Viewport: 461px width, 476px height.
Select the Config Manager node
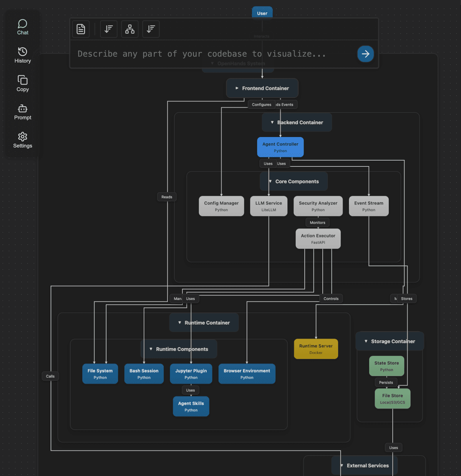[x=221, y=206]
